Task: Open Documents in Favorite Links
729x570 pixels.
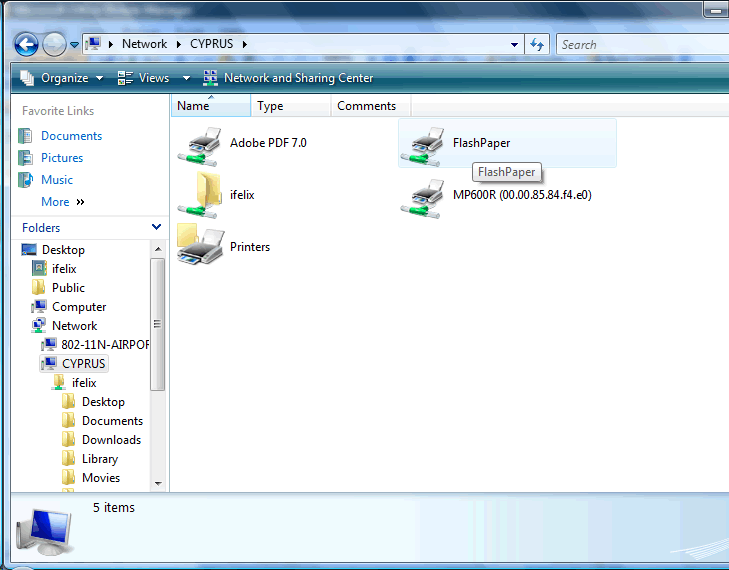Action: [x=71, y=136]
